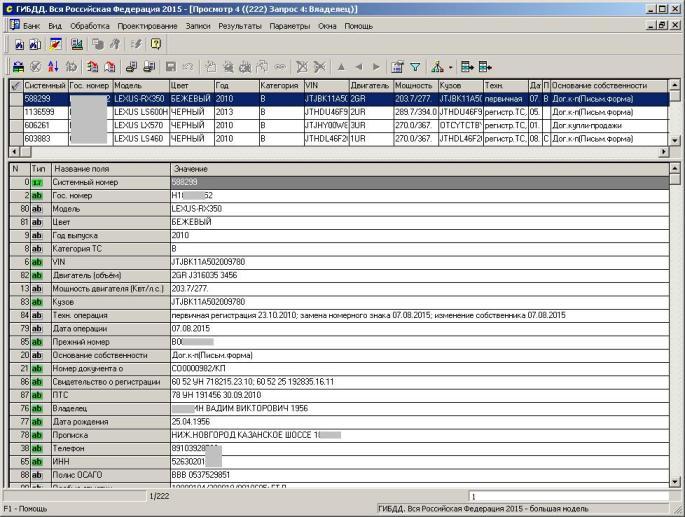The width and height of the screenshot is (685, 517).
Task: Click the print record icon
Action: (131, 67)
